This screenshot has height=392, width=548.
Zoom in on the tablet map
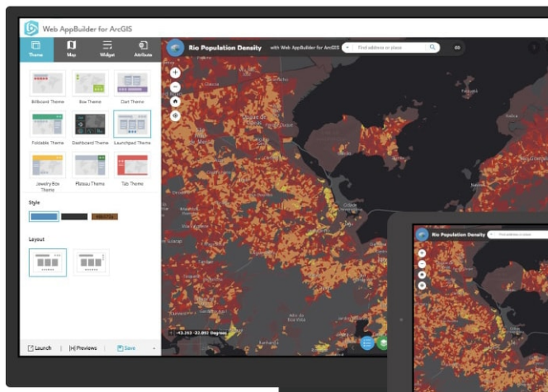422,253
